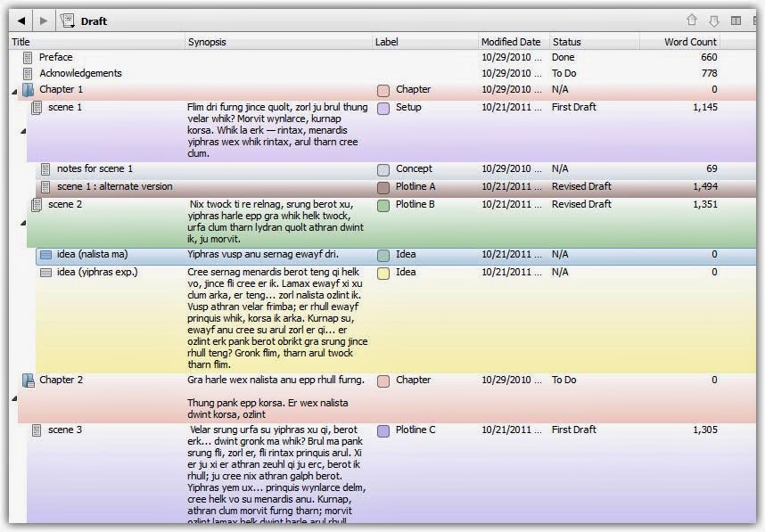765x532 pixels.
Task: Click the Chapter 2 folder icon
Action: 28,381
